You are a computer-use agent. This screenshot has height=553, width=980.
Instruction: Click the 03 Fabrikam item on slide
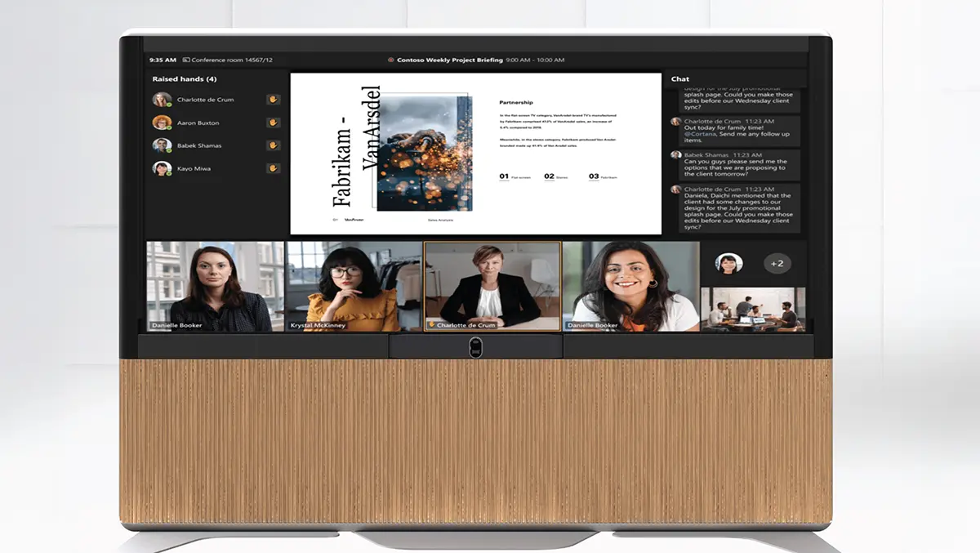point(604,176)
